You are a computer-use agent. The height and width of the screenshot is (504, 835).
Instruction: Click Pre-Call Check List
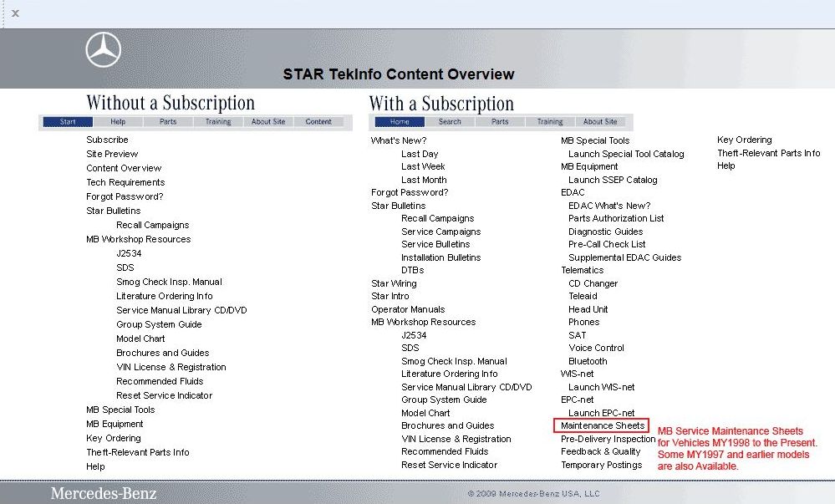click(607, 245)
